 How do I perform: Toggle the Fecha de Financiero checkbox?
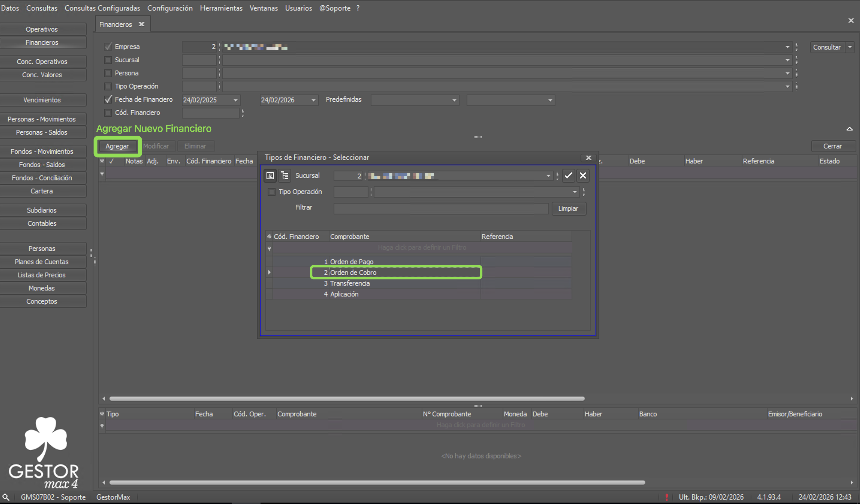click(108, 99)
